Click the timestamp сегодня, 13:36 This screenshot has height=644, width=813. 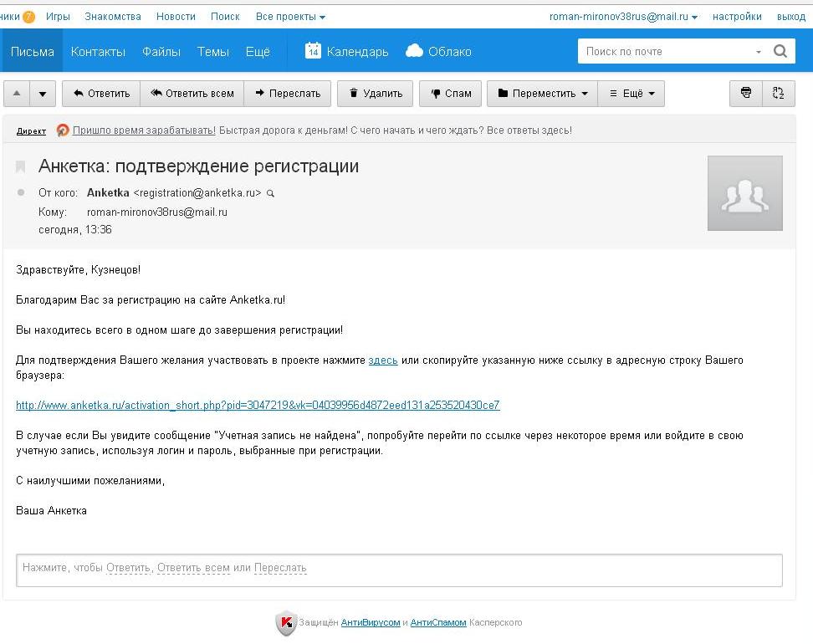point(75,230)
